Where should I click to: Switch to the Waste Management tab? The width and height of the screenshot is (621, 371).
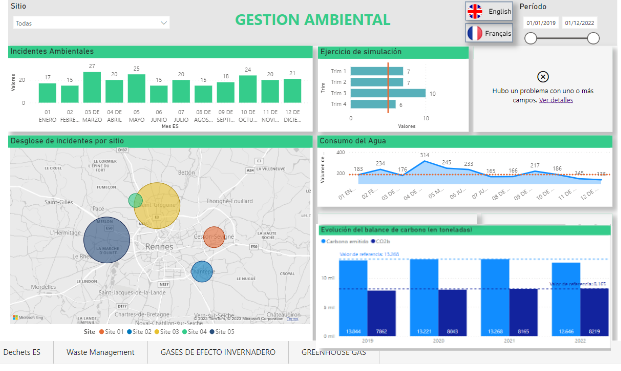[100, 352]
